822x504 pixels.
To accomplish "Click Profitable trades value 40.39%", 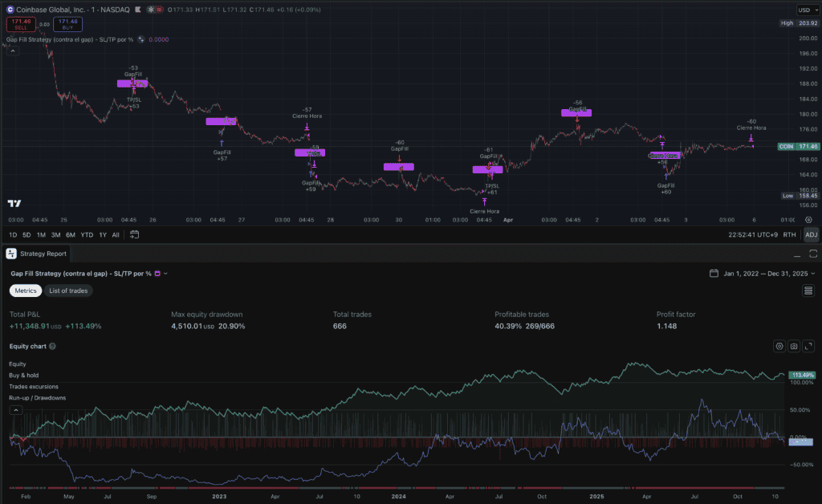I will (x=508, y=326).
